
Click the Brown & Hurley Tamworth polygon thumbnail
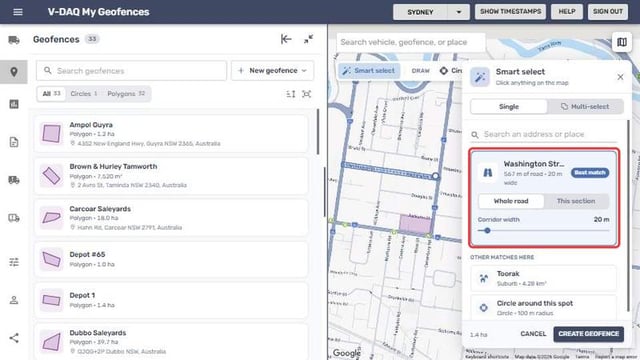51,176
